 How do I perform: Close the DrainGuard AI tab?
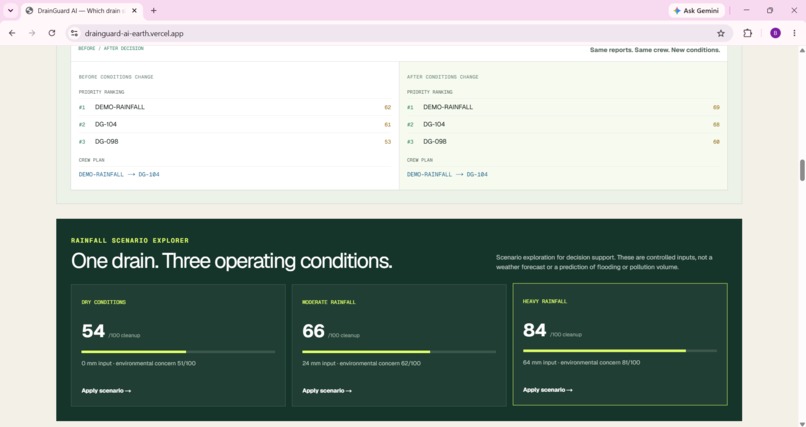point(135,10)
